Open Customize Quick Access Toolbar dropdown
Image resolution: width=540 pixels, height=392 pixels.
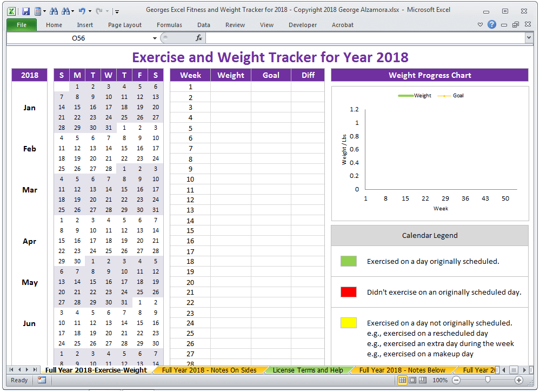point(117,12)
